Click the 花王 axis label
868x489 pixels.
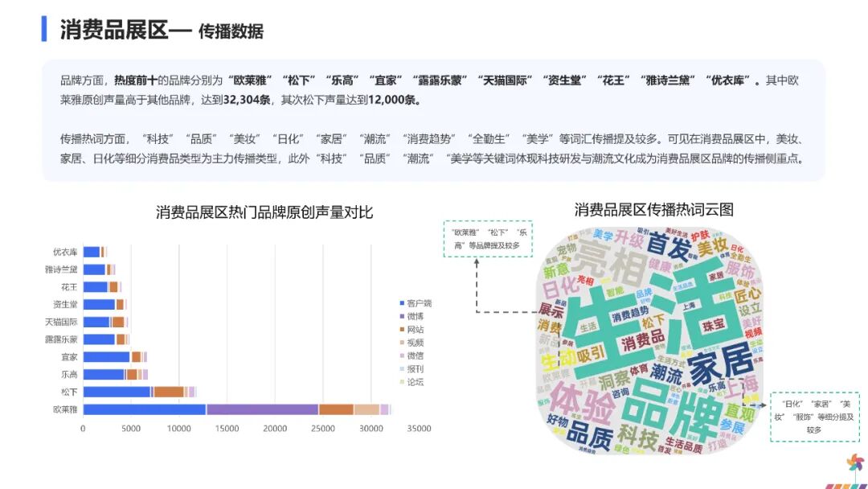(x=69, y=287)
